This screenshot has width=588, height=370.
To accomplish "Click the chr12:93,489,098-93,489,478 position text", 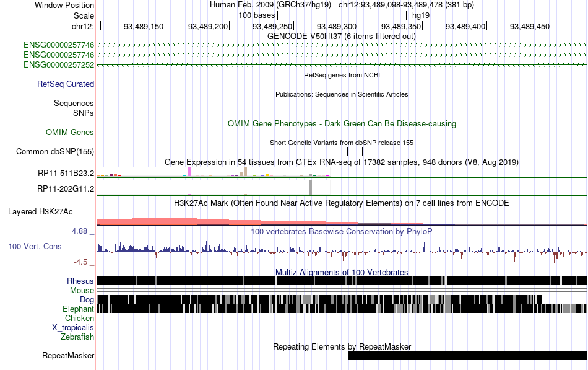I will 406,5.
